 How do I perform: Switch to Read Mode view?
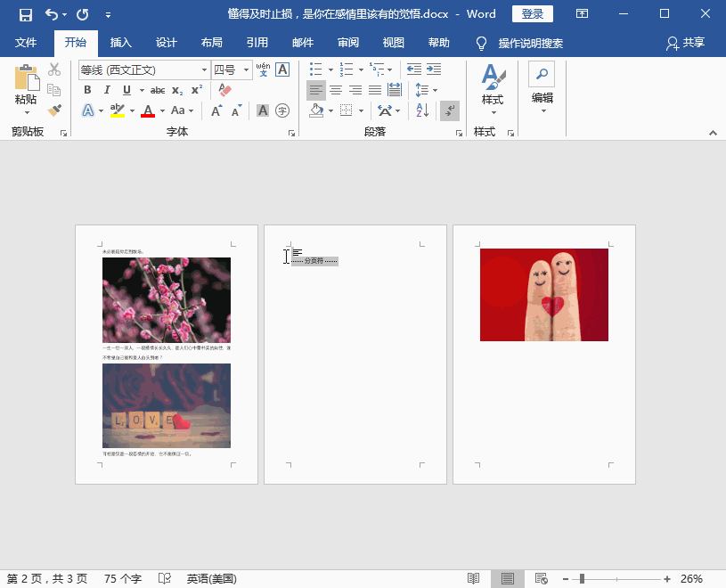tap(473, 579)
